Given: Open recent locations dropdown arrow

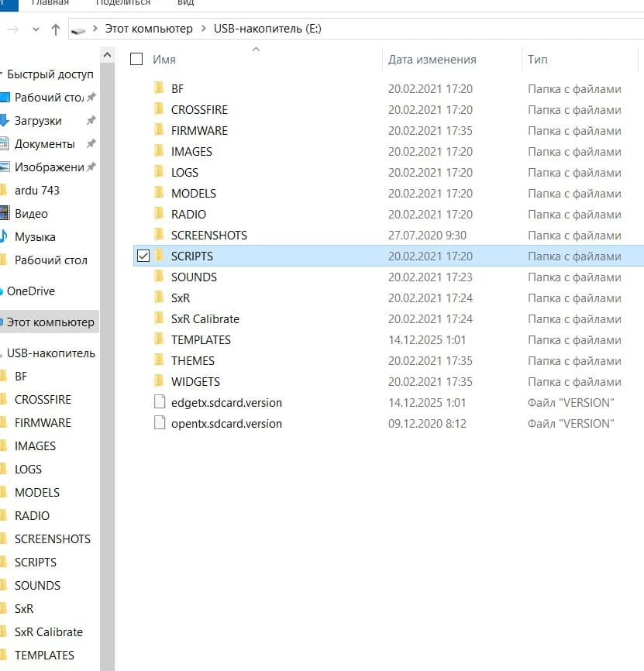Looking at the screenshot, I should tap(36, 29).
